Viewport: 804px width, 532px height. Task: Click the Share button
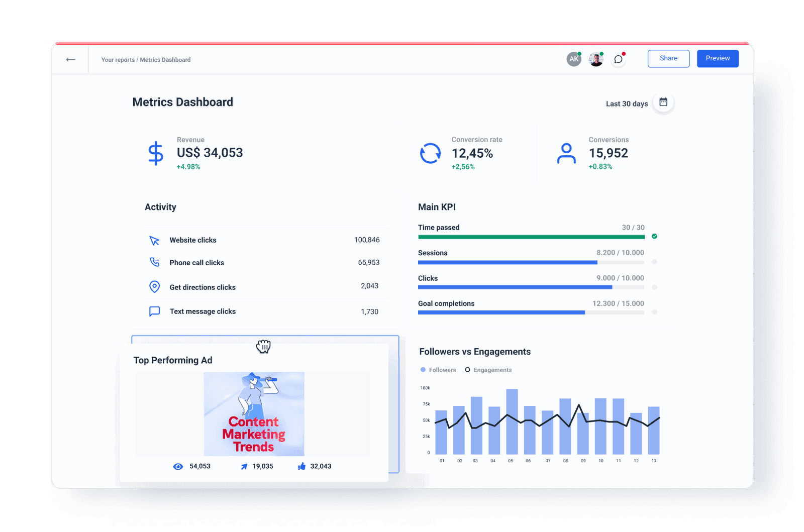point(668,58)
